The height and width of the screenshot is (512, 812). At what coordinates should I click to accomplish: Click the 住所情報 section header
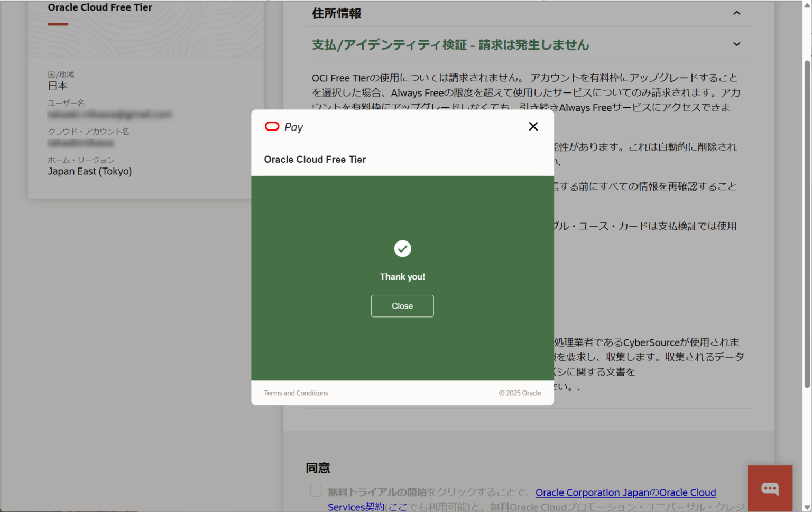[336, 13]
